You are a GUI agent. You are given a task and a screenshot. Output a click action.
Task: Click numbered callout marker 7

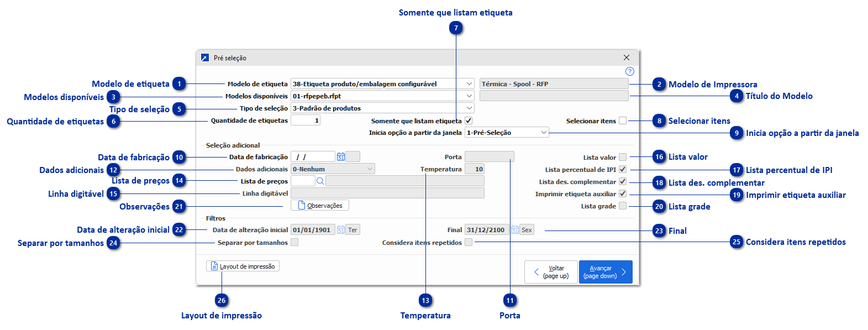tap(456, 28)
